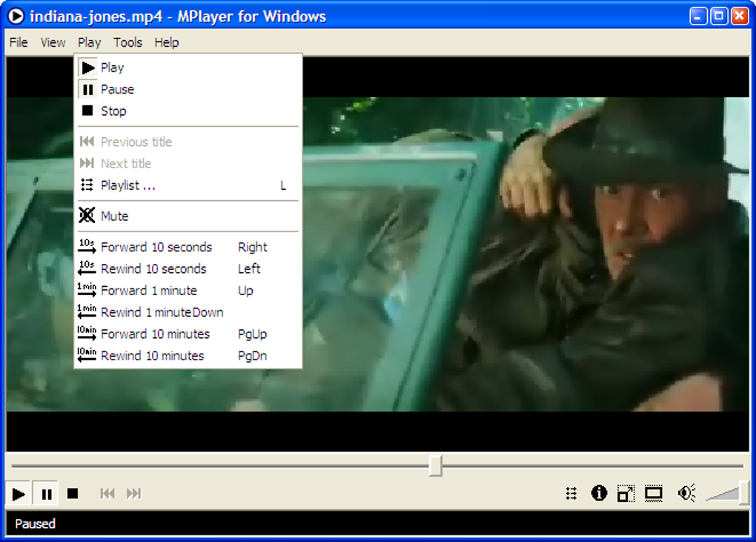756x542 pixels.
Task: Choose Next title menu entry
Action: tap(188, 163)
